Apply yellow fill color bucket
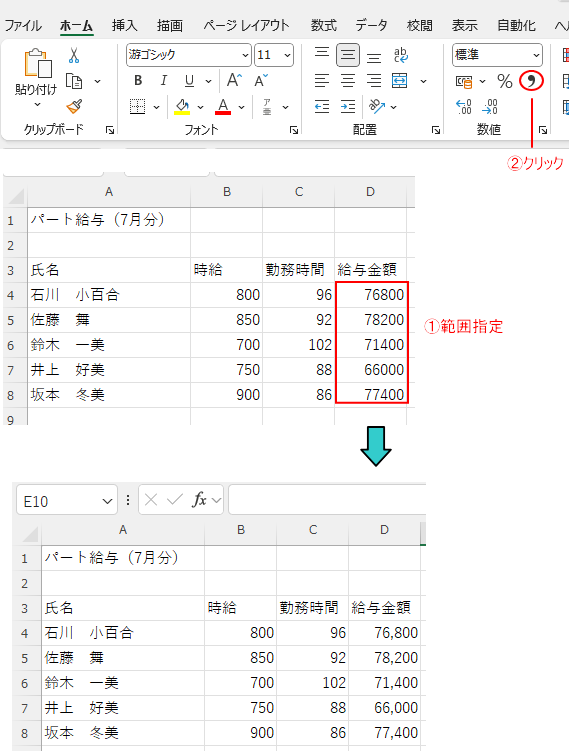The height and width of the screenshot is (751, 569). coord(182,106)
